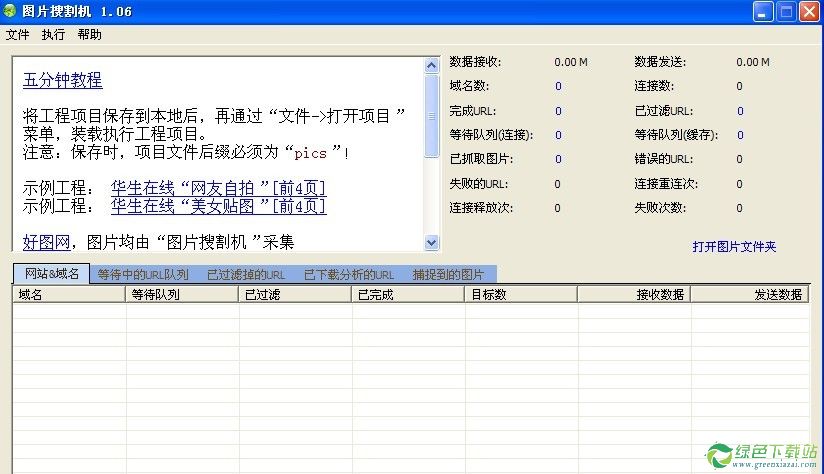
Task: Click the 等待队列 column header
Action: tap(182, 295)
